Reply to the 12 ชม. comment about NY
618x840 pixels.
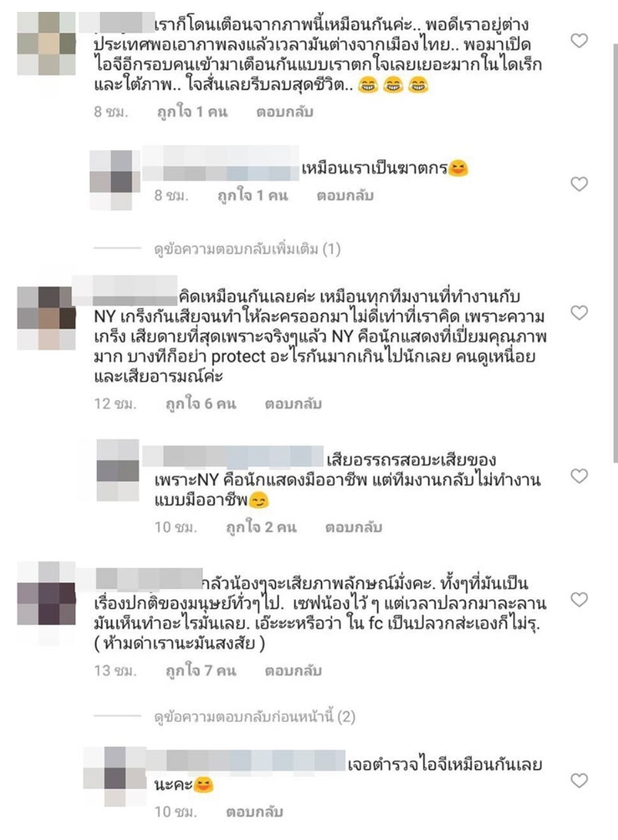click(x=293, y=403)
